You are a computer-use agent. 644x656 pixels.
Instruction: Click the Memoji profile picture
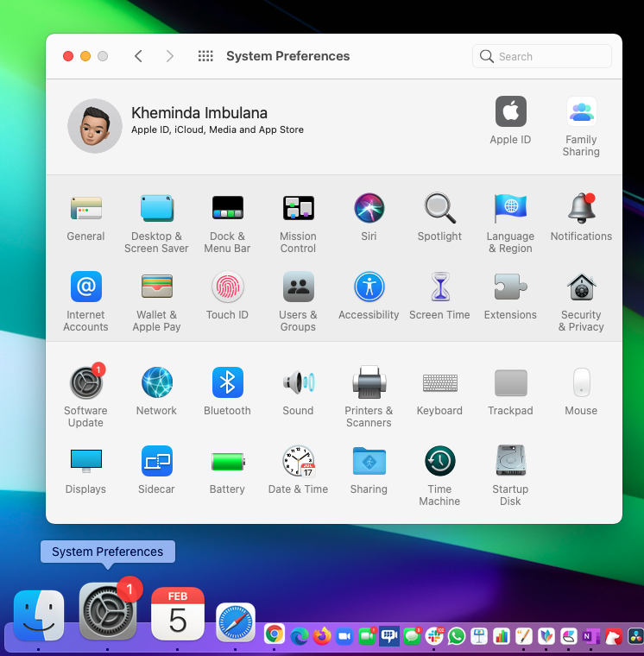(95, 126)
